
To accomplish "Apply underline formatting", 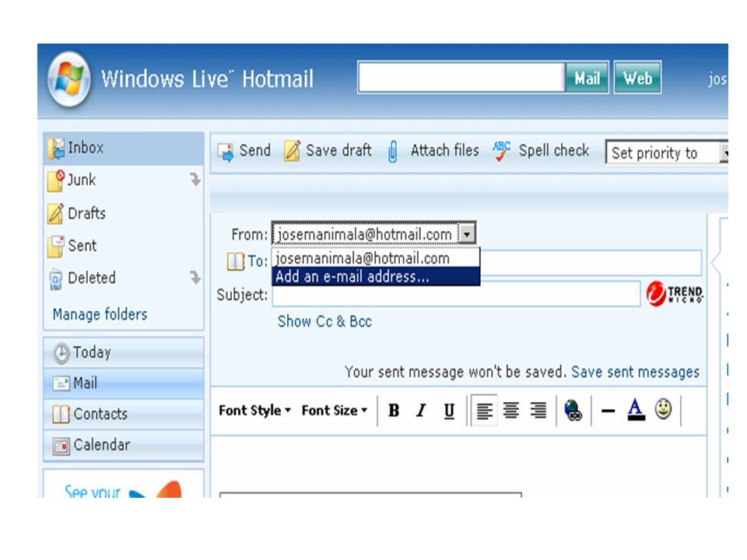I will [449, 411].
